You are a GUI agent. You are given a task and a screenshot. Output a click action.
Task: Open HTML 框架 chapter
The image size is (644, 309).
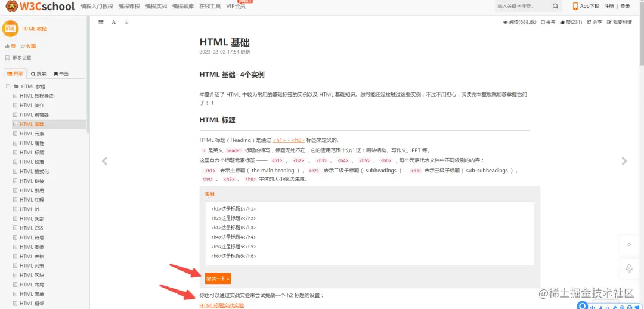pos(32,304)
